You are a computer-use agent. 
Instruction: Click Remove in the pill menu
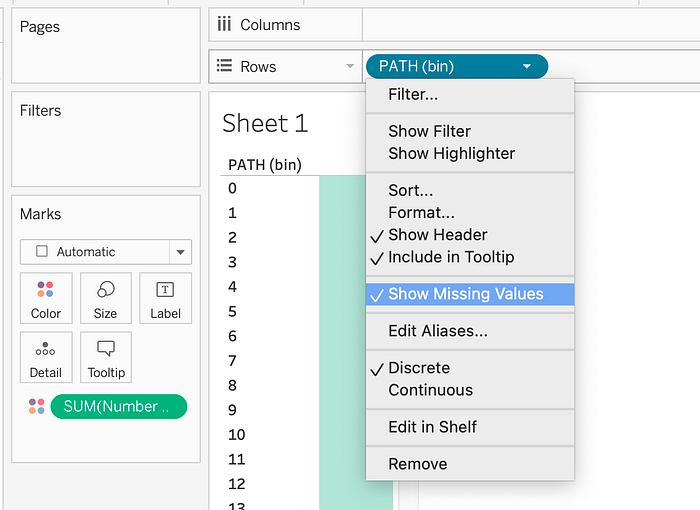click(417, 464)
